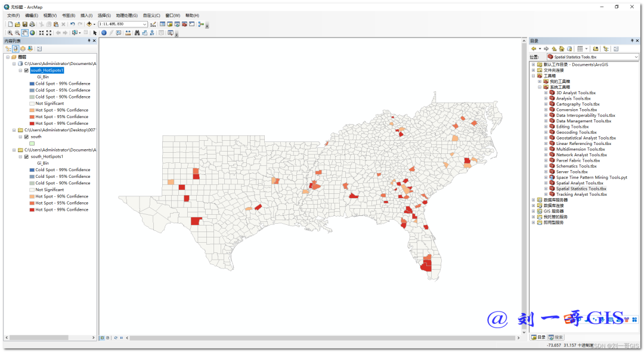Zoom to Full Extent globe

tap(32, 33)
